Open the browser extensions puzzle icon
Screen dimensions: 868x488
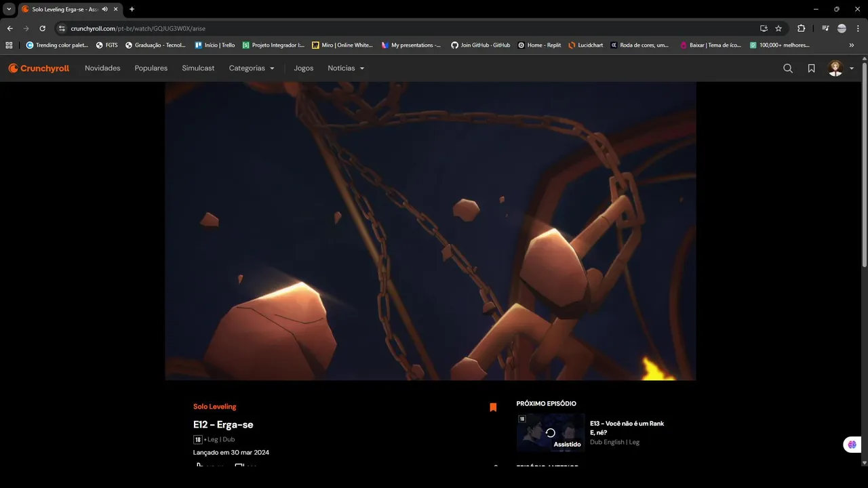pyautogui.click(x=802, y=28)
